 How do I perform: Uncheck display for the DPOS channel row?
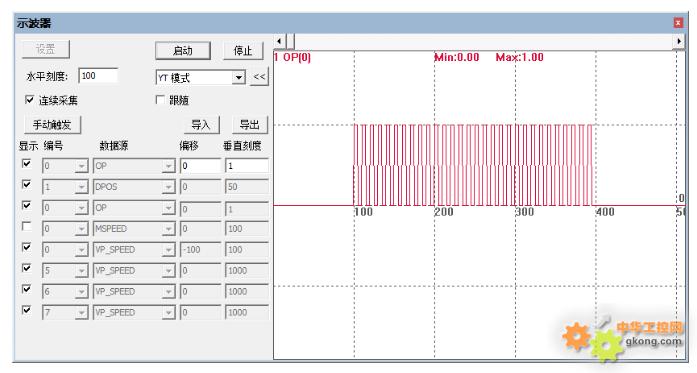point(27,184)
